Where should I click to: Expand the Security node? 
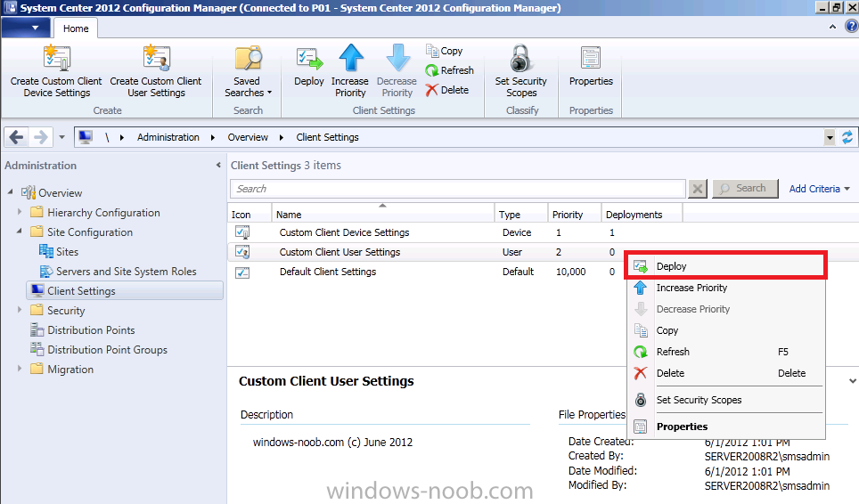[x=20, y=310]
